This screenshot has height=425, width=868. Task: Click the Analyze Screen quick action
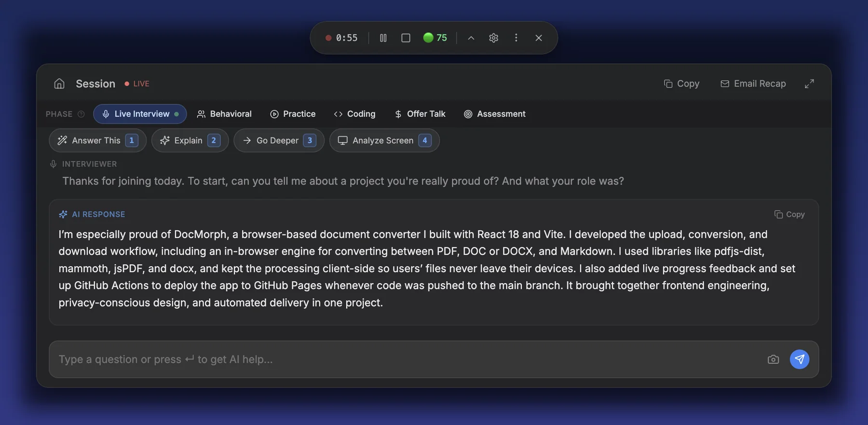point(384,140)
